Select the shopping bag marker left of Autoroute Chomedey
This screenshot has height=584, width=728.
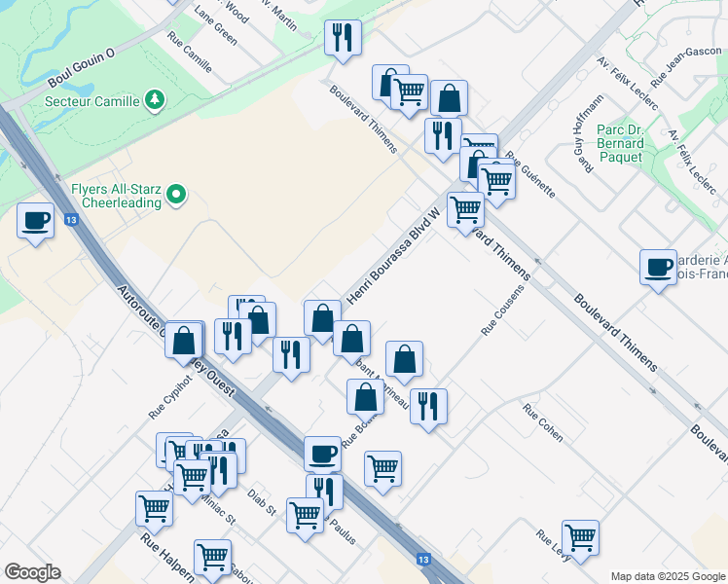pos(184,340)
